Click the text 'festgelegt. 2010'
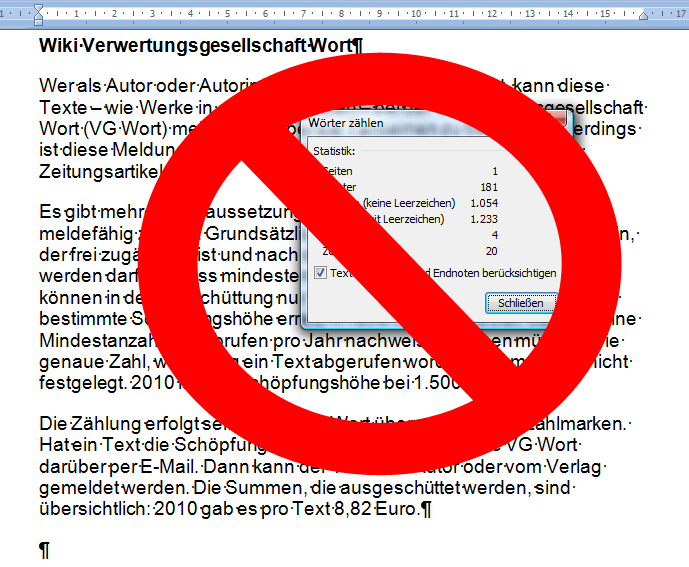Image resolution: width=689 pixels, height=567 pixels. click(x=107, y=383)
